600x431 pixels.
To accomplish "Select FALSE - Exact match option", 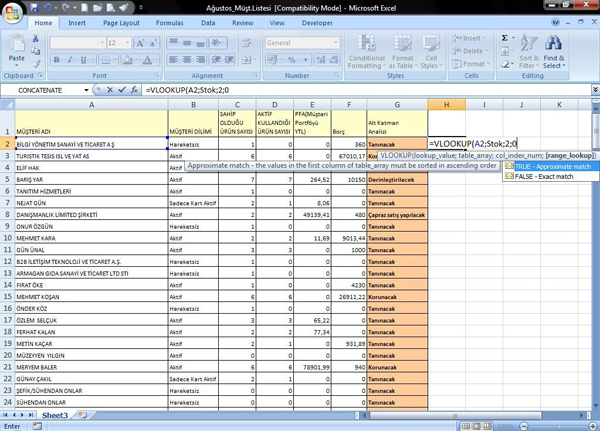I will [544, 176].
